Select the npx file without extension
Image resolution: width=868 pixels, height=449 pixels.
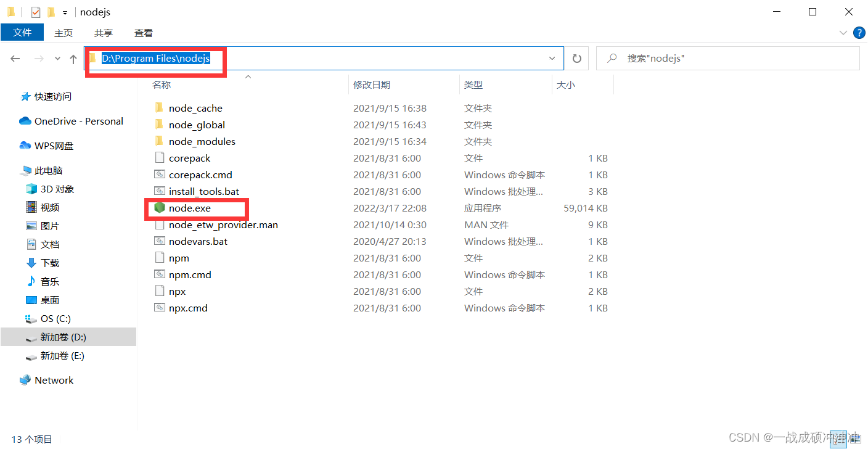point(177,291)
